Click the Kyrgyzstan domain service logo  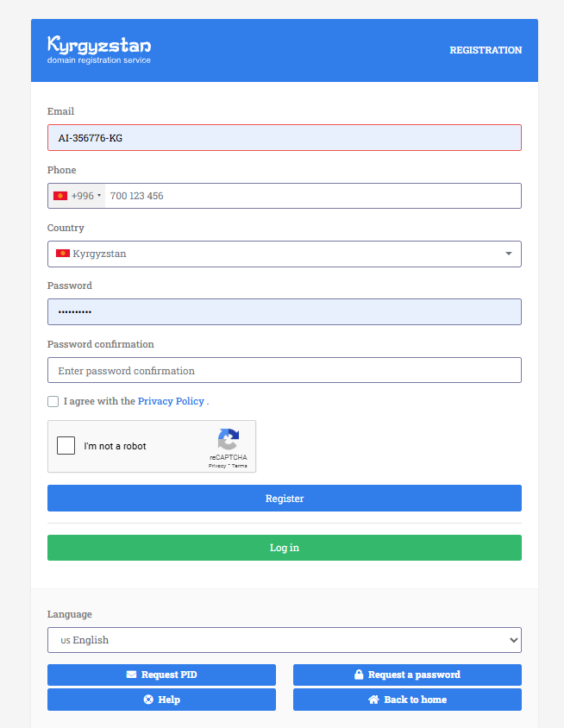click(x=99, y=49)
